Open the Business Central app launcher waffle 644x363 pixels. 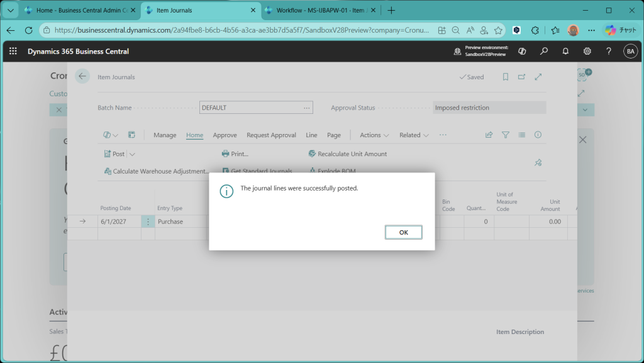click(13, 51)
